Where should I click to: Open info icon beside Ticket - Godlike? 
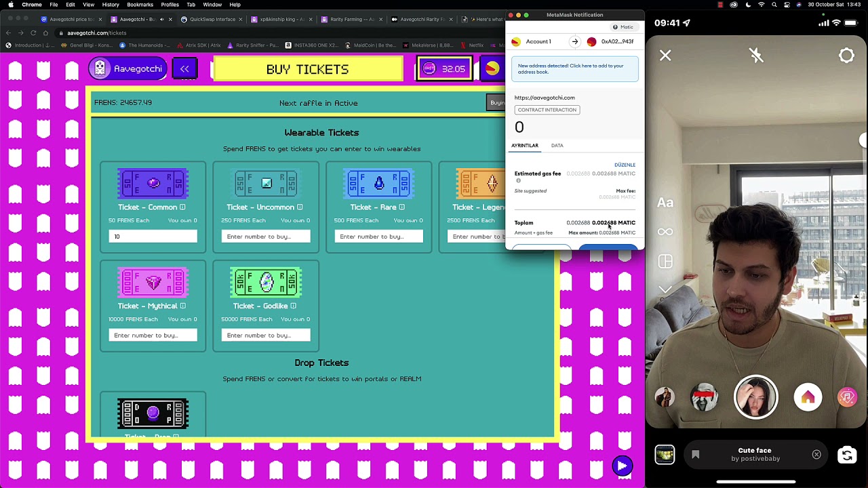coord(293,306)
